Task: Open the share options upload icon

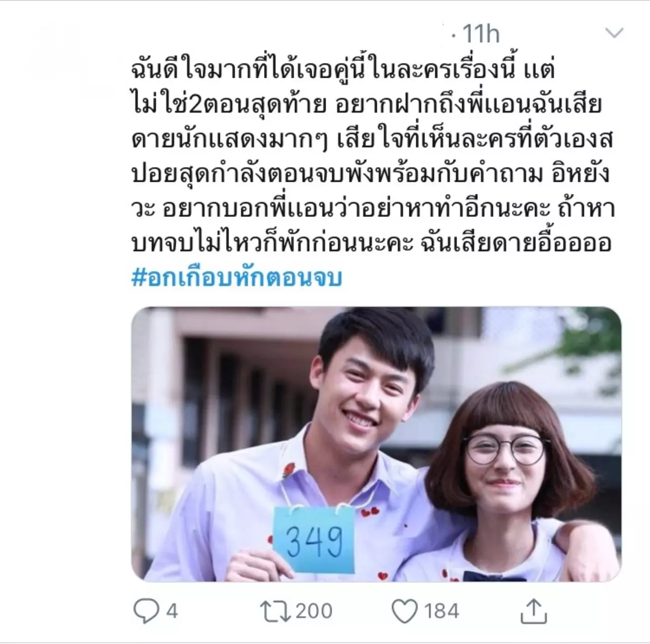Action: [x=533, y=610]
